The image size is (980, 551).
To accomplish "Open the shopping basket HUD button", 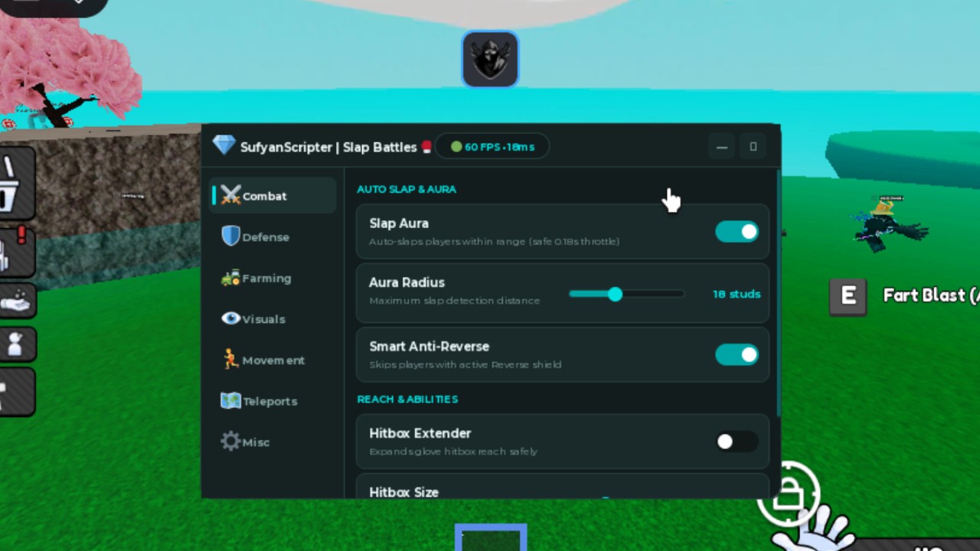I will click(15, 184).
